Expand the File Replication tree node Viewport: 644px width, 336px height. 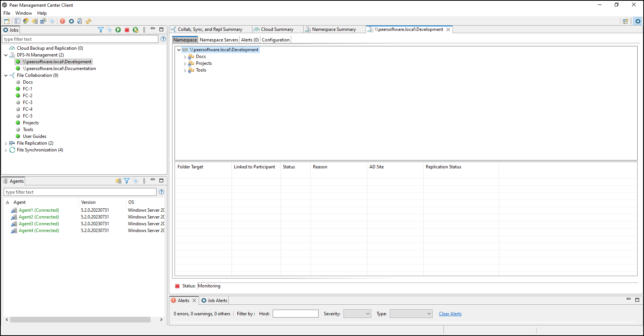pos(6,144)
